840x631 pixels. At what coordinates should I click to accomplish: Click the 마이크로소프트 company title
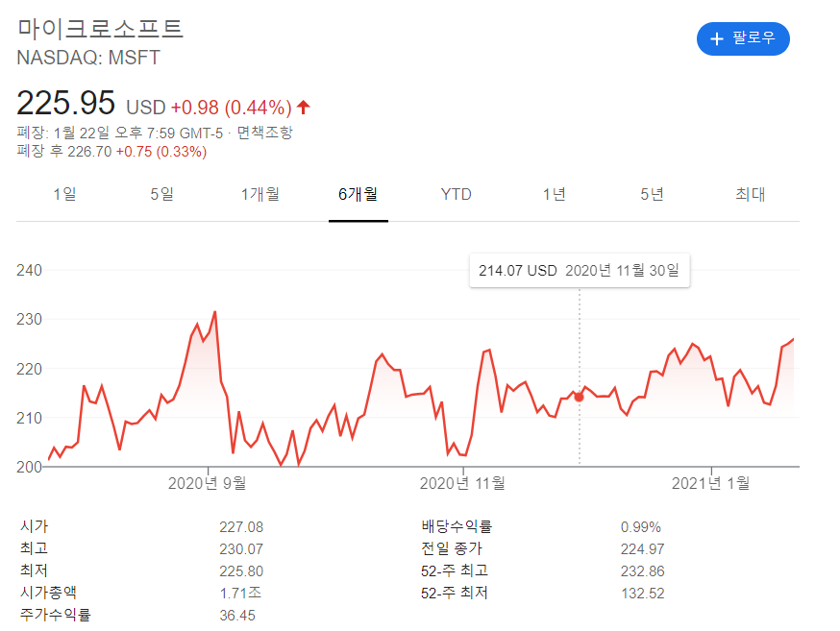(x=100, y=29)
